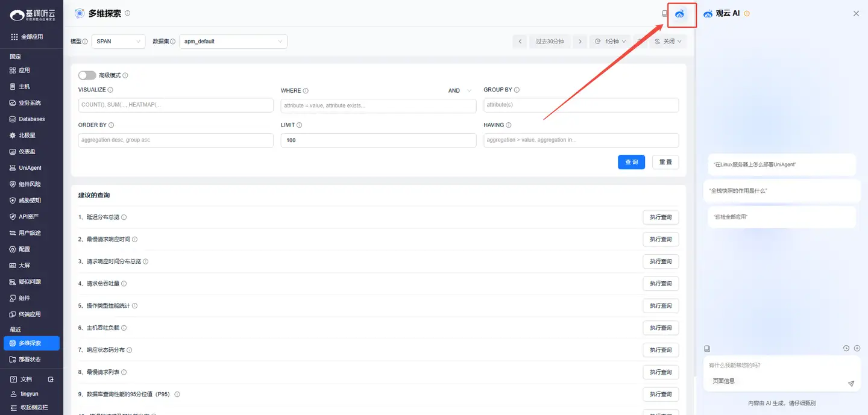Open the 1分钟 interval dropdown

[x=610, y=42]
